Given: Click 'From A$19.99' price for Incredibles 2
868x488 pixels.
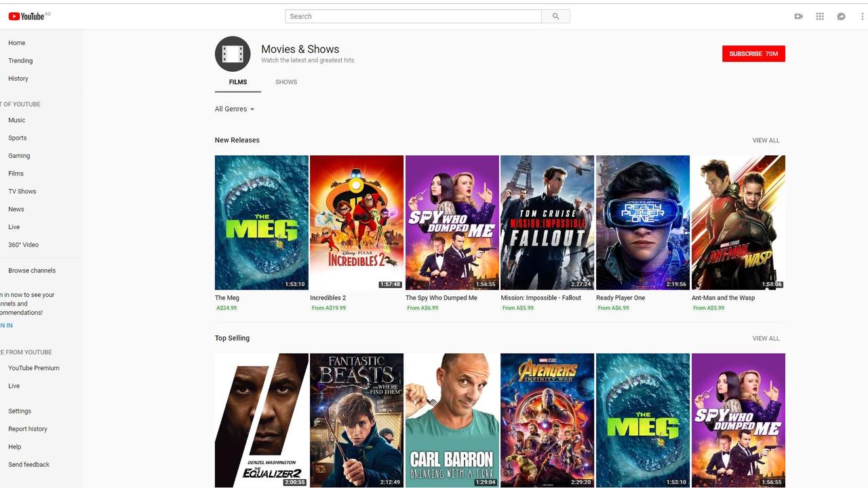Looking at the screenshot, I should tap(328, 308).
